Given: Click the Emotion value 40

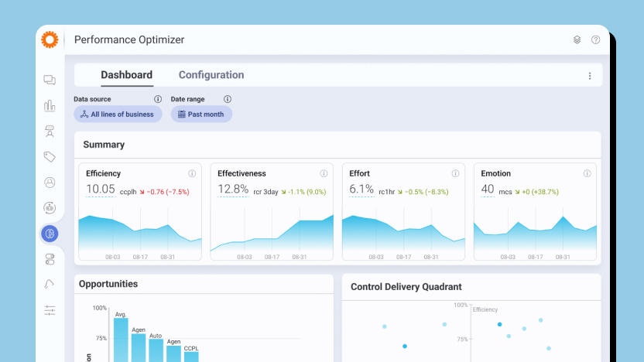Looking at the screenshot, I should point(488,190).
